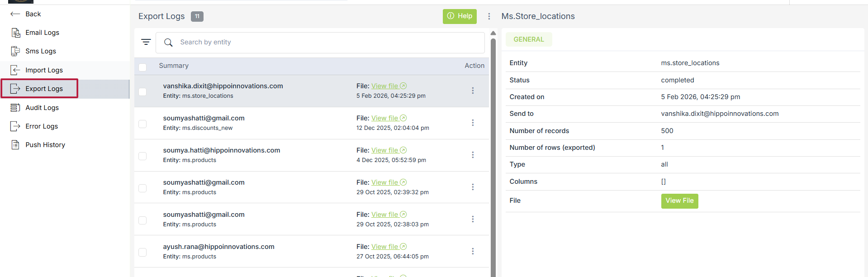868x277 pixels.
Task: Open Email Logs from sidebar
Action: click(42, 33)
